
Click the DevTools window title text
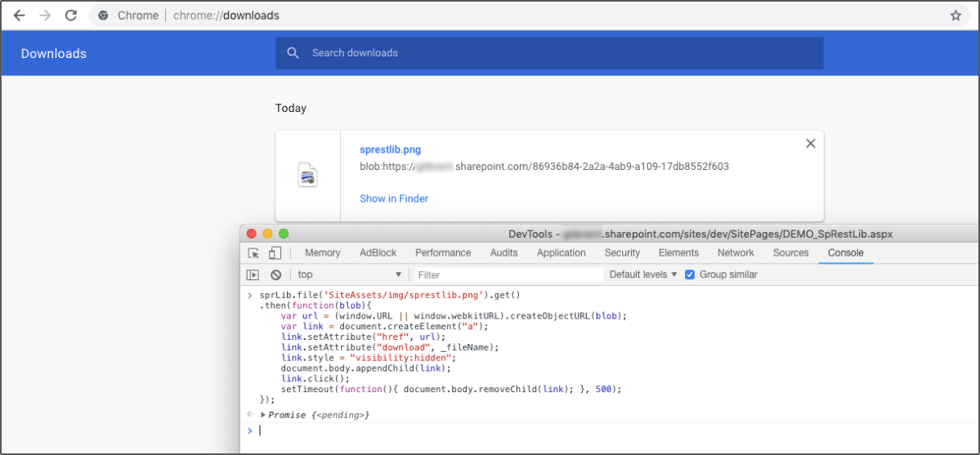pos(700,234)
